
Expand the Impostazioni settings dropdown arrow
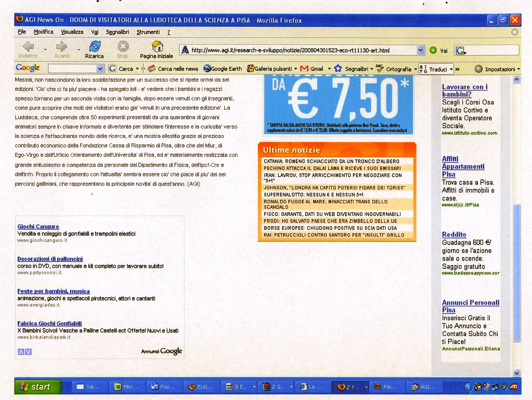[518, 69]
